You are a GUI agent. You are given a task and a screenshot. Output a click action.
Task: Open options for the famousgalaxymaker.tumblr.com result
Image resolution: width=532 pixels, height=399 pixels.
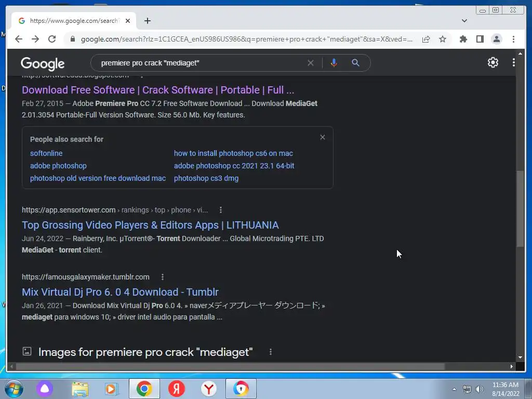[163, 277]
